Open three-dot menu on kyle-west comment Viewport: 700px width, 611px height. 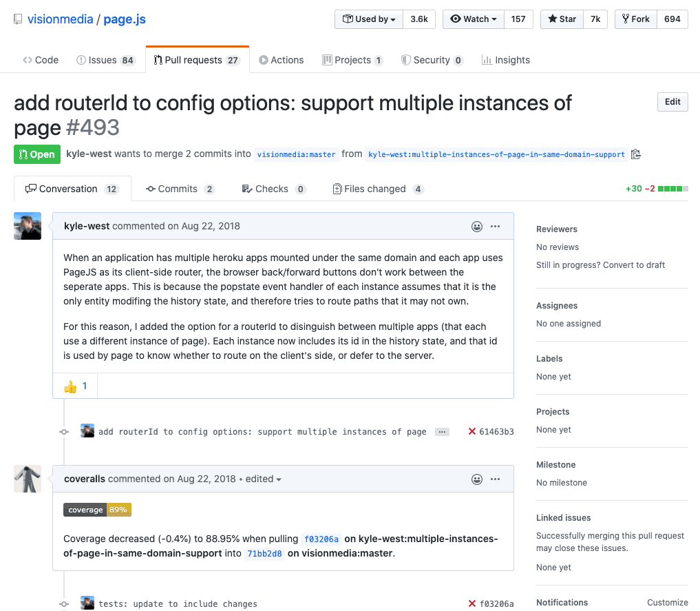click(495, 227)
